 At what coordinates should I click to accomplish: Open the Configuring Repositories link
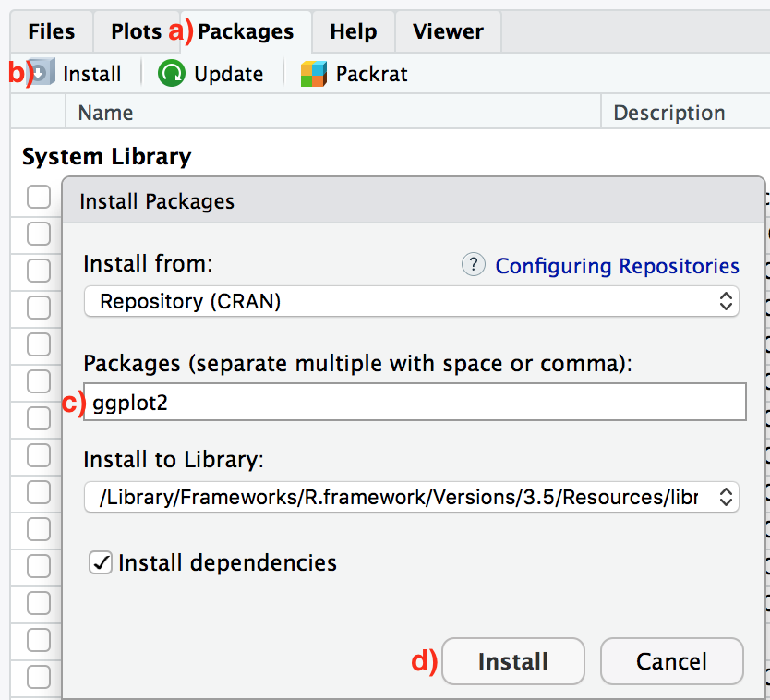tap(617, 266)
